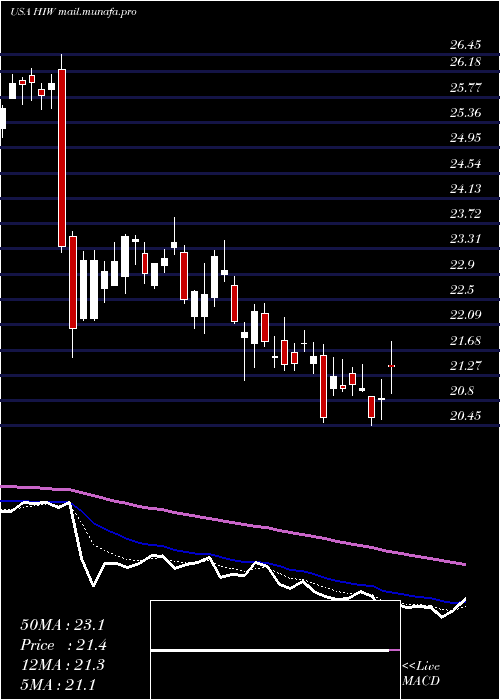Click the 21.68 price axis label

(x=466, y=341)
